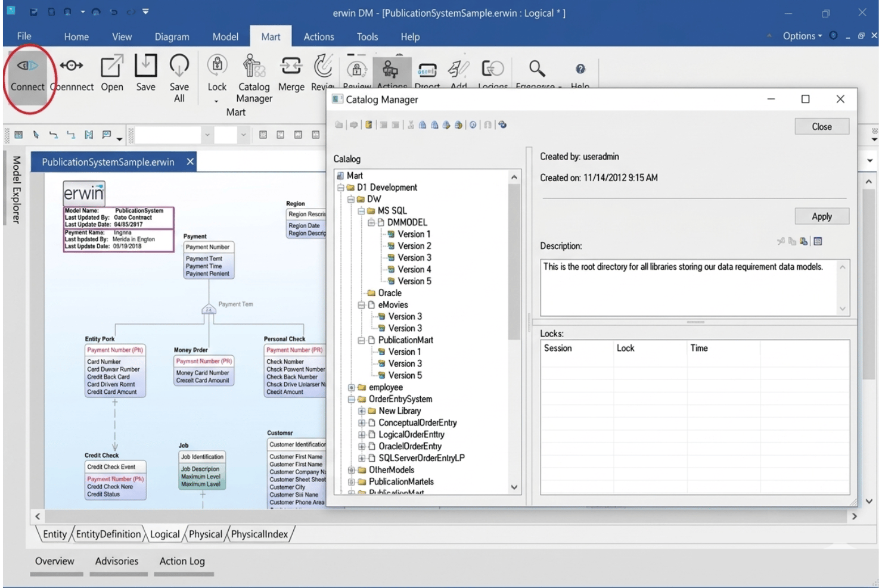882x588 pixels.
Task: Click the scissors icon in Catalog Manager toolbar
Action: 411,125
